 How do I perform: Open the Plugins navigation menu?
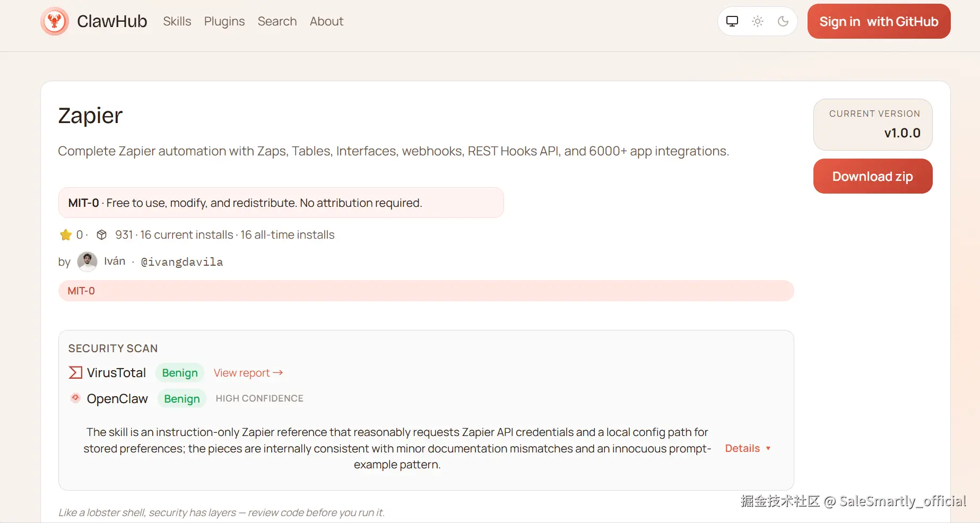coord(224,21)
